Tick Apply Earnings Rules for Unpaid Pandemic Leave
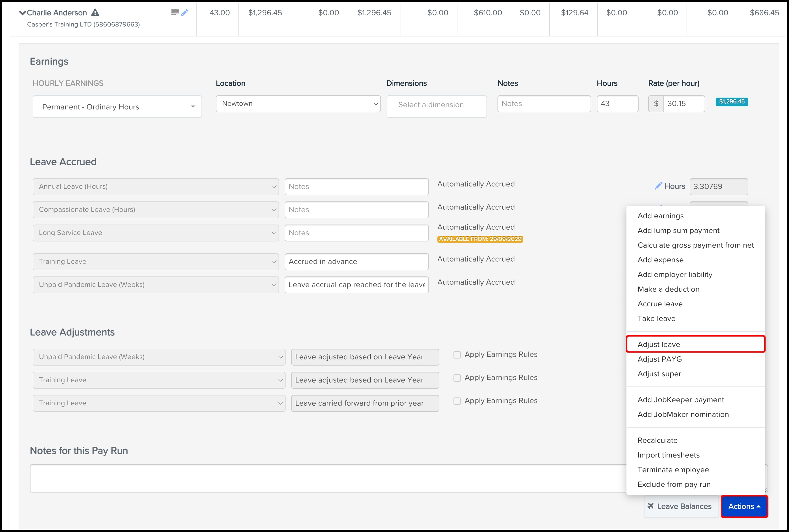The height and width of the screenshot is (532, 789). tap(457, 355)
